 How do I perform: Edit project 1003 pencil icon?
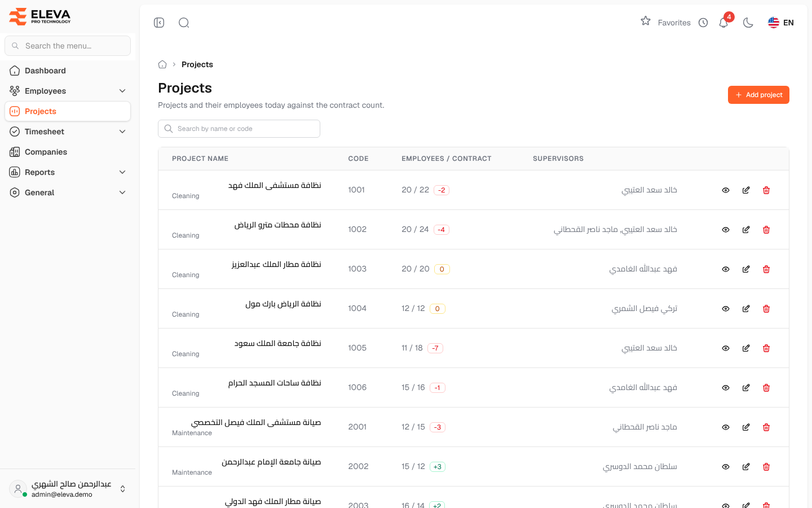pos(746,269)
